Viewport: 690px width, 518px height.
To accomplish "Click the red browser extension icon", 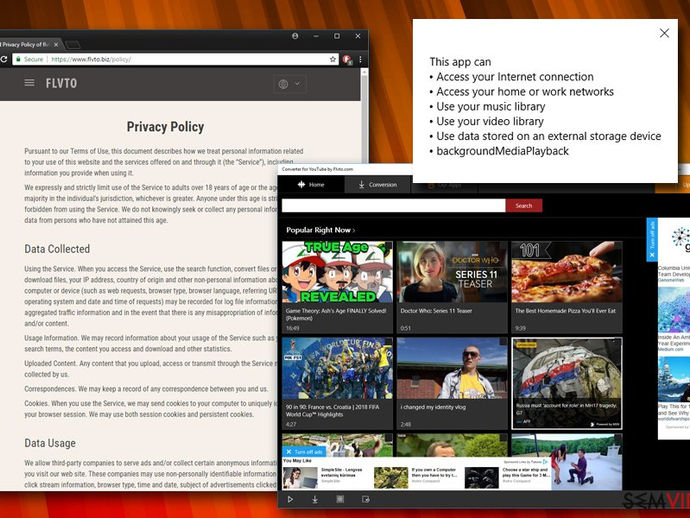I will 347,59.
